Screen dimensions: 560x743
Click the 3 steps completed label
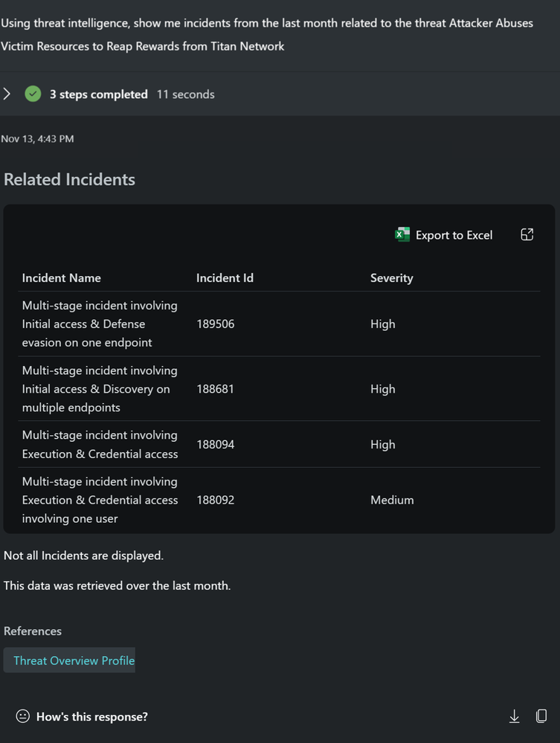99,94
